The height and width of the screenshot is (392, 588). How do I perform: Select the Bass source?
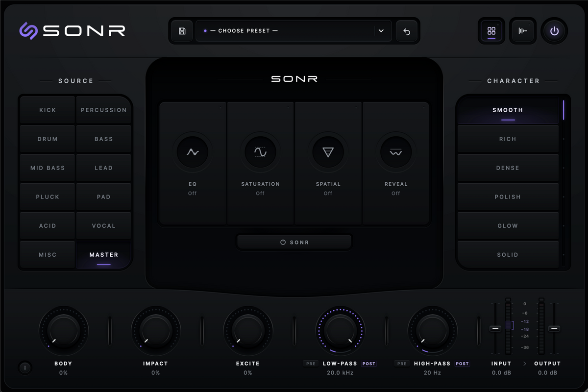[103, 139]
